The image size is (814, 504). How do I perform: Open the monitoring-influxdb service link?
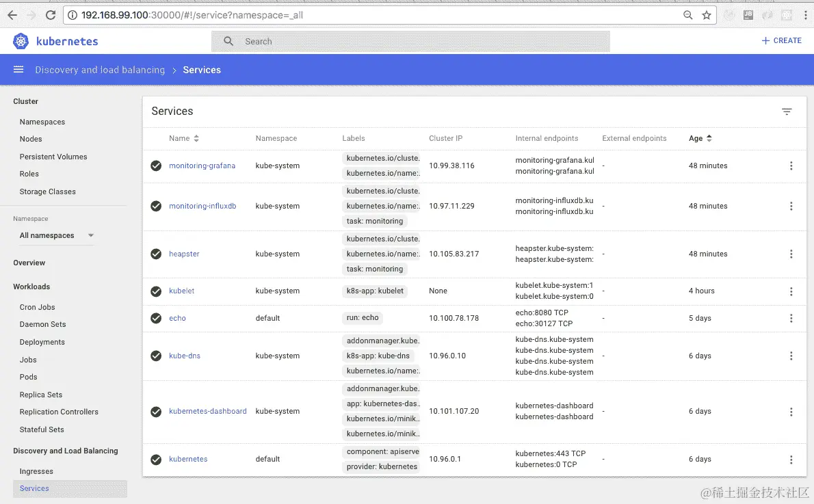202,206
